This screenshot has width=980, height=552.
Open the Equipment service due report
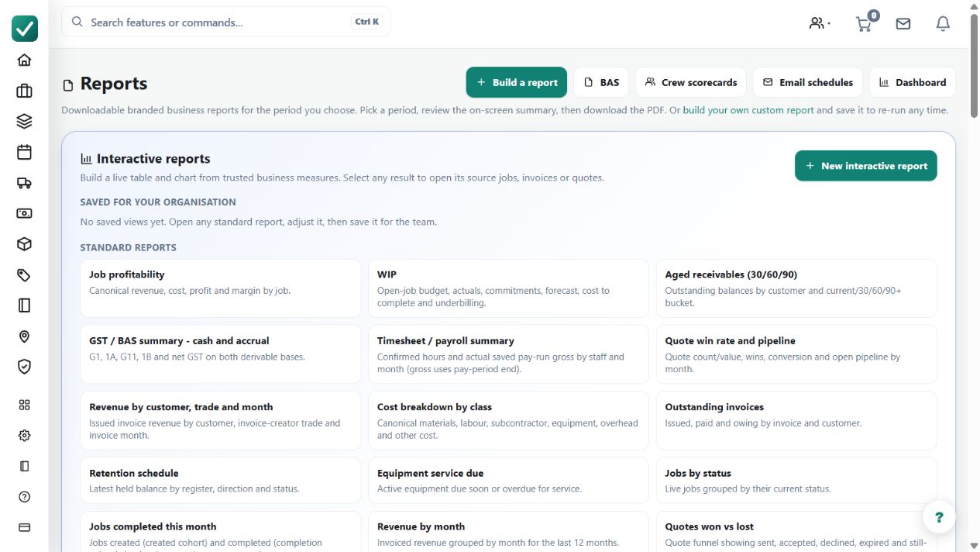(x=508, y=481)
